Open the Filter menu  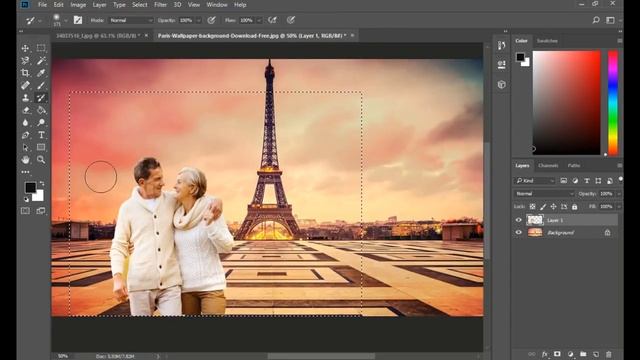tap(160, 5)
